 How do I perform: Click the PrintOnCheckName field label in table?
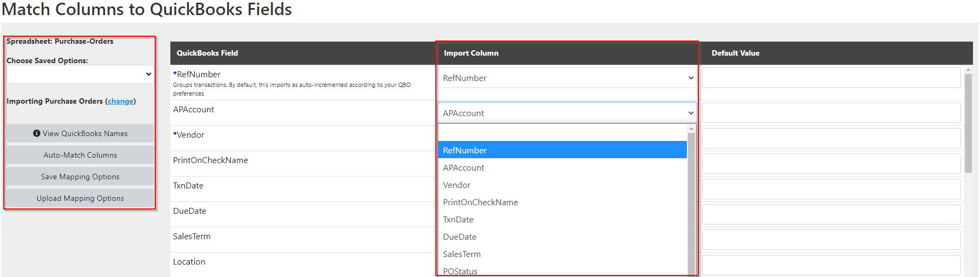[210, 160]
